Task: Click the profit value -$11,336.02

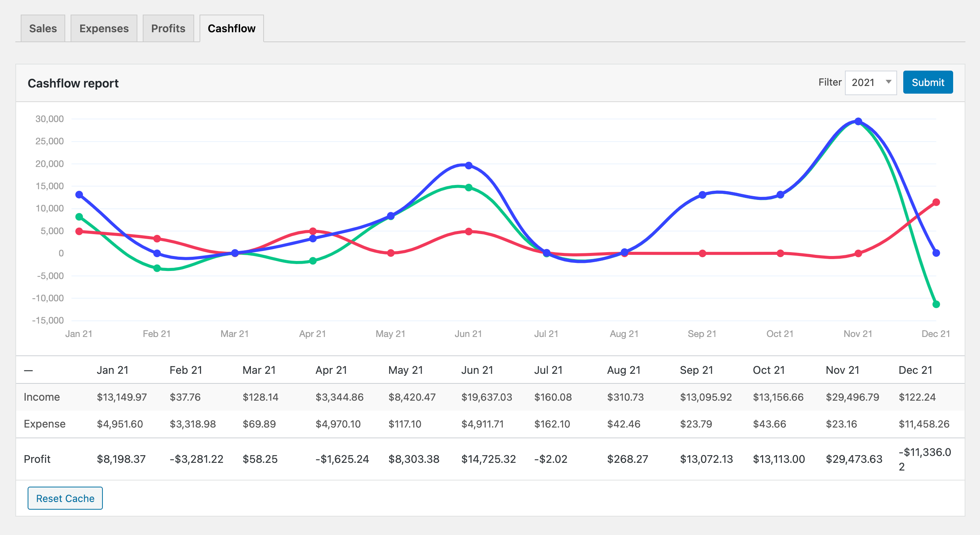Action: [x=925, y=459]
